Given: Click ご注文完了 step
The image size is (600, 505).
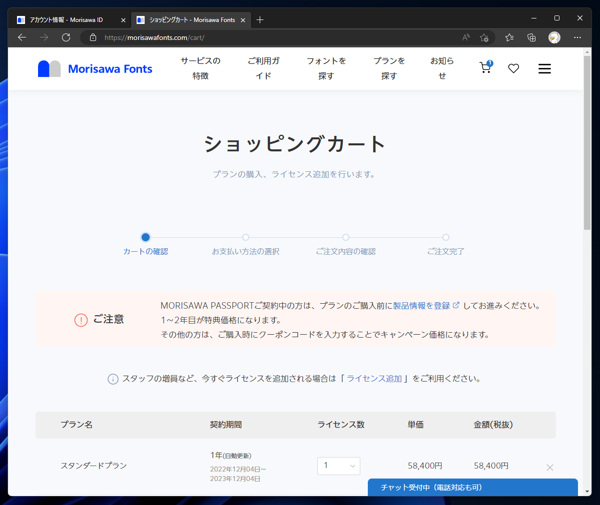Looking at the screenshot, I should coord(446,251).
